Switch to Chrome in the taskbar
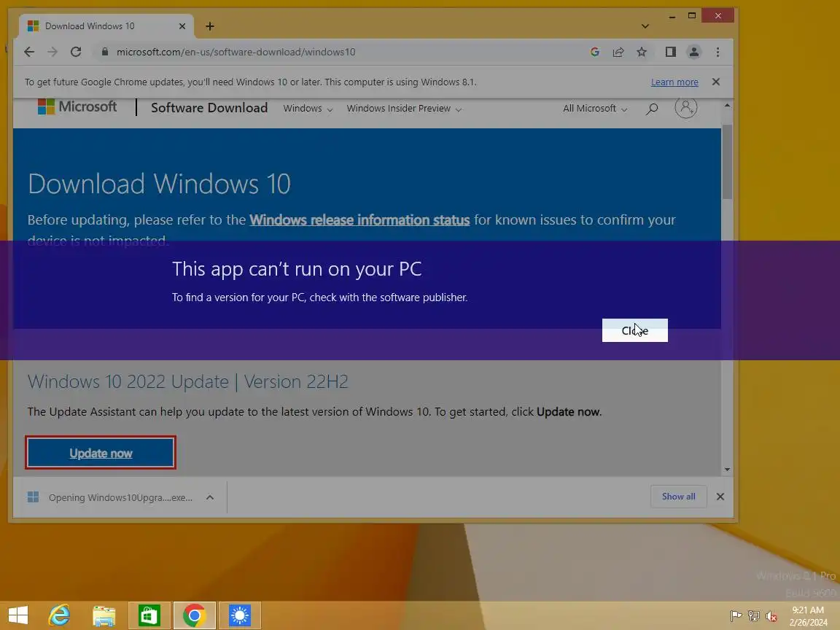Screen dimensions: 840x630 tap(195, 615)
